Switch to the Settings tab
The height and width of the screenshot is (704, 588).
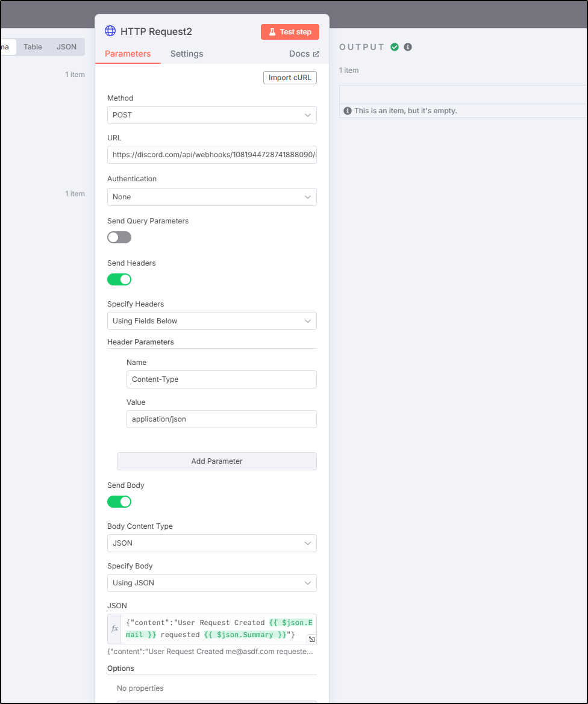point(186,54)
